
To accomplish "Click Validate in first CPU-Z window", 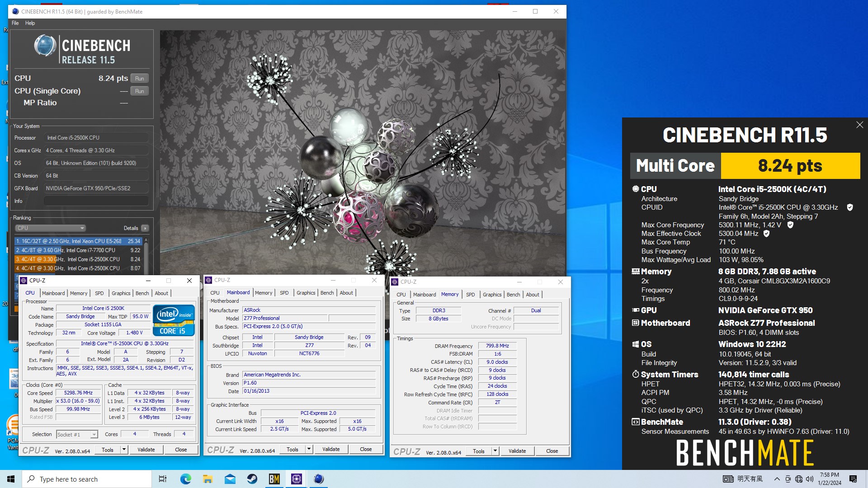I will (146, 450).
